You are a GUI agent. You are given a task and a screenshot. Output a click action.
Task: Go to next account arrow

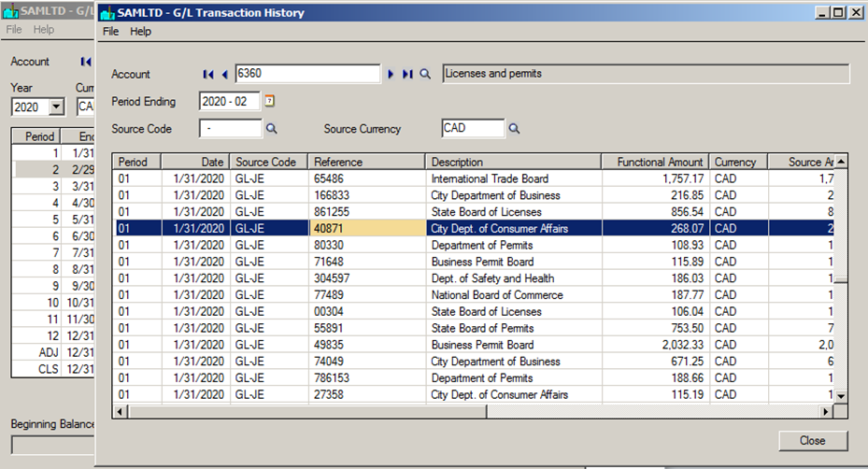(391, 74)
